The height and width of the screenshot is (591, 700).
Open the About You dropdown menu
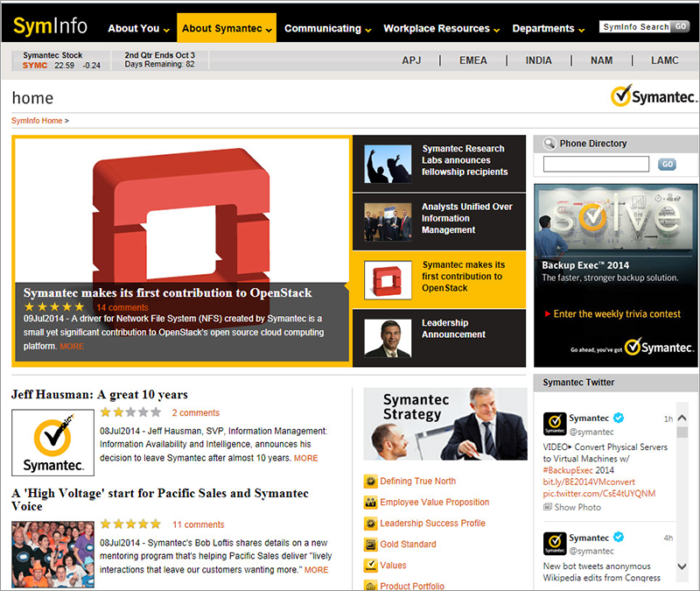[x=138, y=29]
